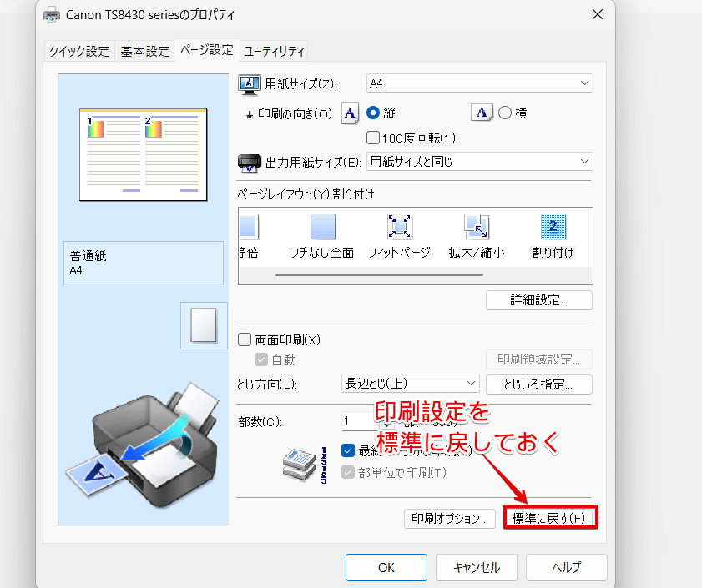Click the 標準に戻す reset button
This screenshot has height=588, width=702.
pyautogui.click(x=550, y=517)
